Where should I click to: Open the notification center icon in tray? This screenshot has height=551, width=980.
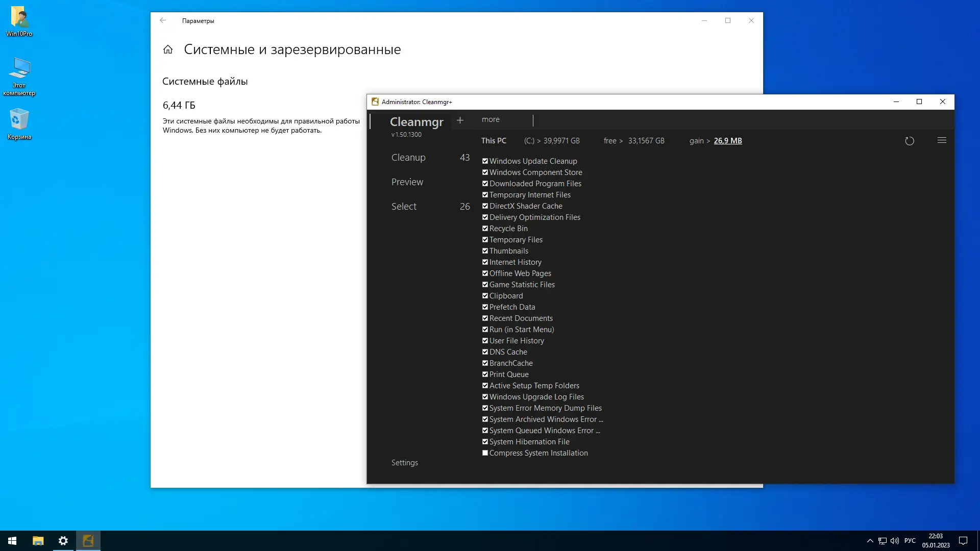coord(963,541)
